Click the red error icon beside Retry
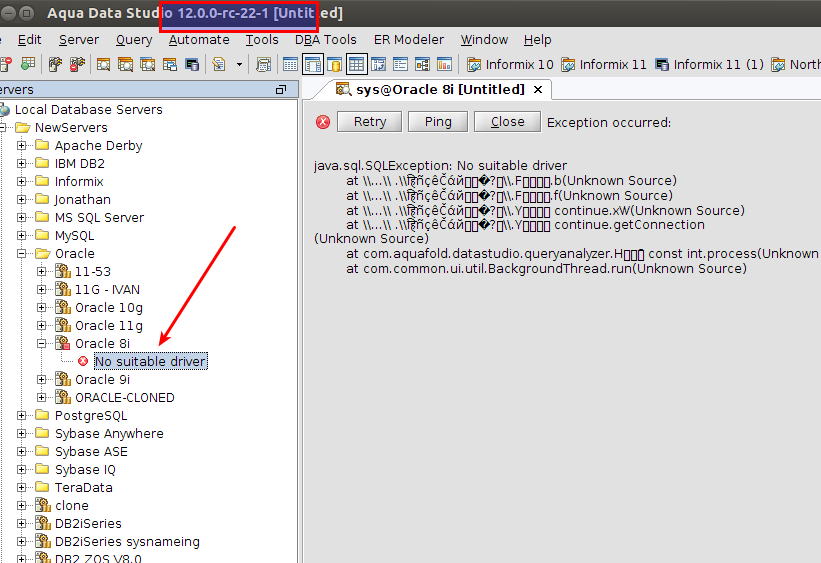The width and height of the screenshot is (821, 563). 323,122
